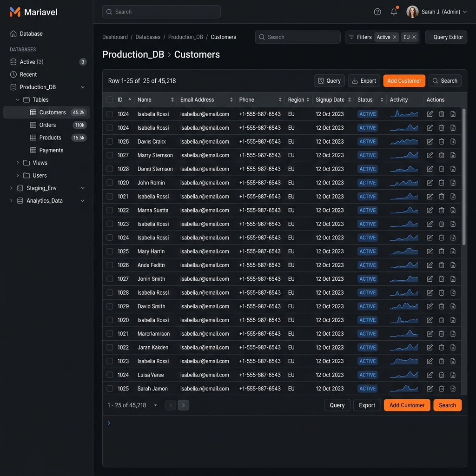Click edit icon for Davis Craicx row
Viewport: 476px width, 476px height.
point(430,142)
